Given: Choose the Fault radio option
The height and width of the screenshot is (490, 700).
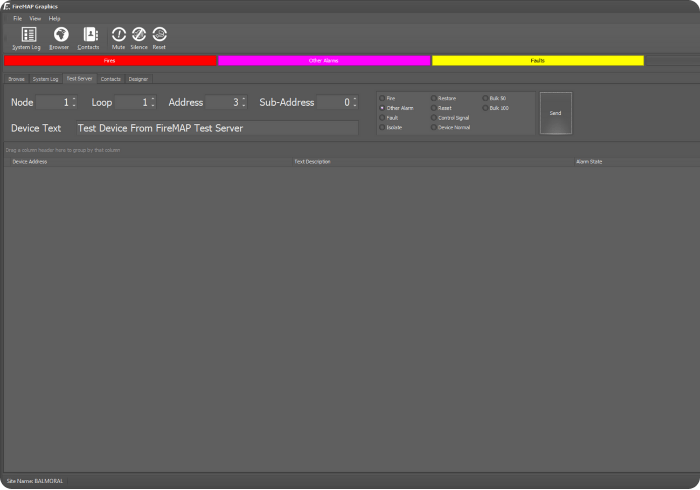Looking at the screenshot, I should pos(381,117).
